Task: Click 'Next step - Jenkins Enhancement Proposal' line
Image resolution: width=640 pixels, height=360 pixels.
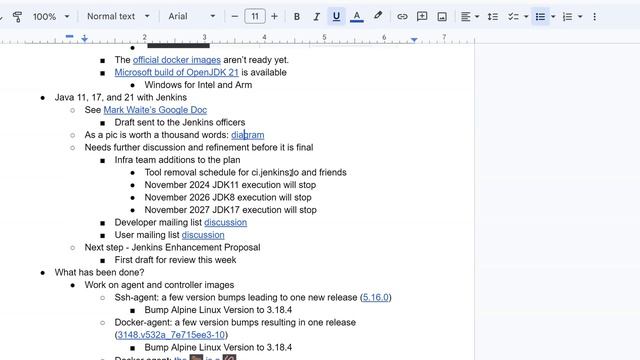Action: 172,247
